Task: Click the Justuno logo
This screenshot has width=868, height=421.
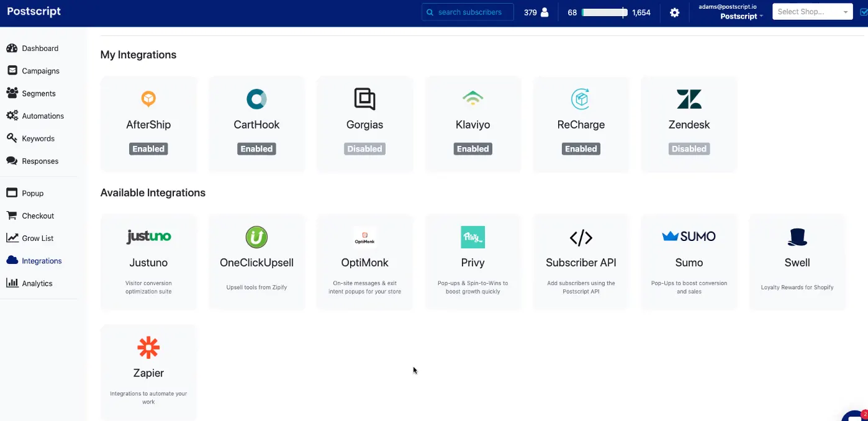Action: pyautogui.click(x=148, y=237)
